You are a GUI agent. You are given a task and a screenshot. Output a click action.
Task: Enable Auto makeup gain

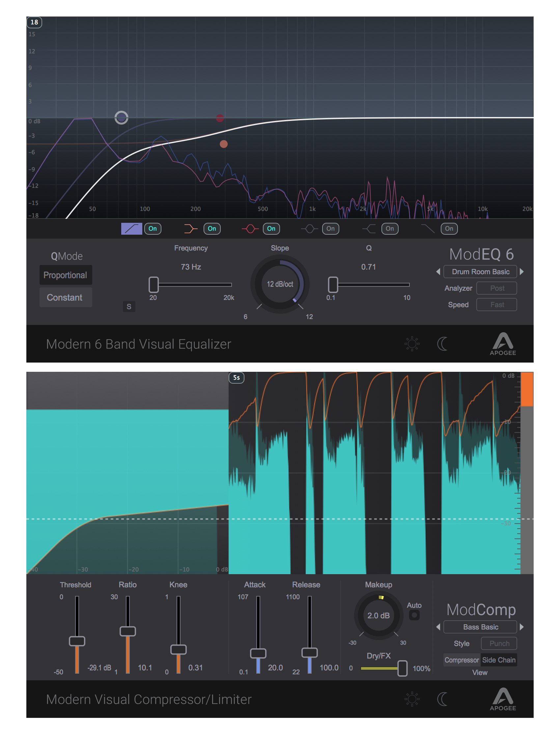pos(414,615)
